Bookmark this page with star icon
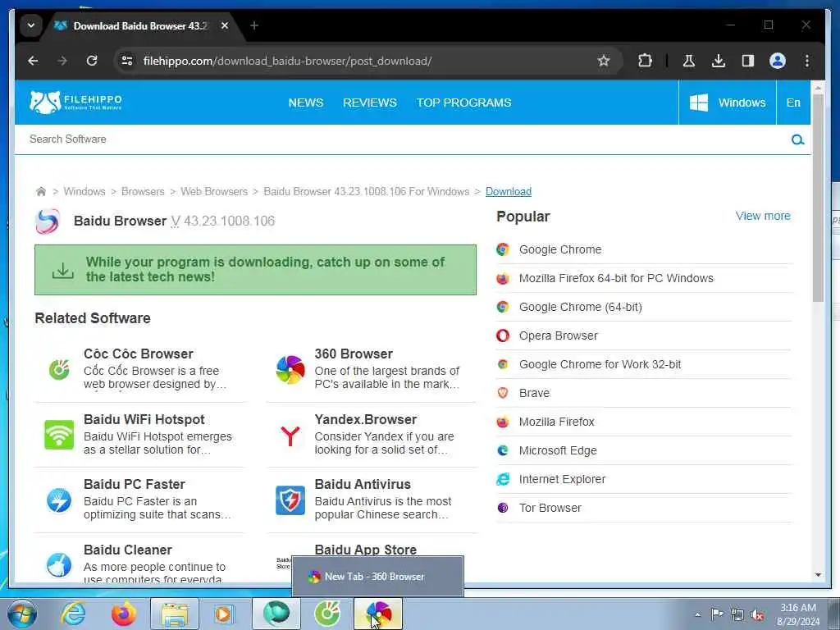Image resolution: width=840 pixels, height=630 pixels. (604, 61)
